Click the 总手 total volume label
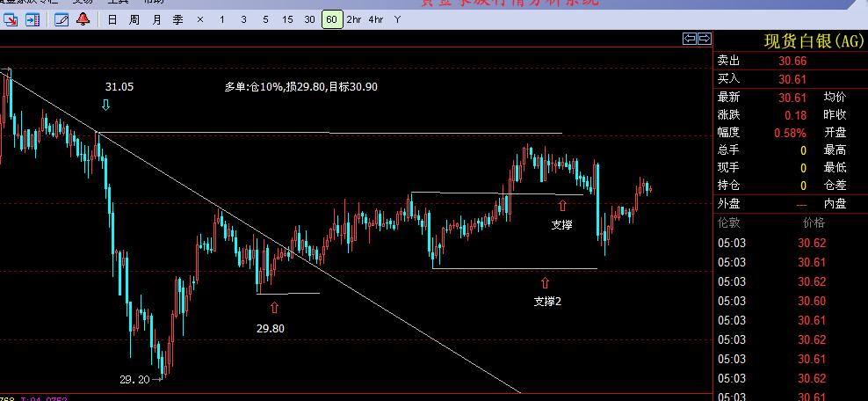 [x=728, y=149]
